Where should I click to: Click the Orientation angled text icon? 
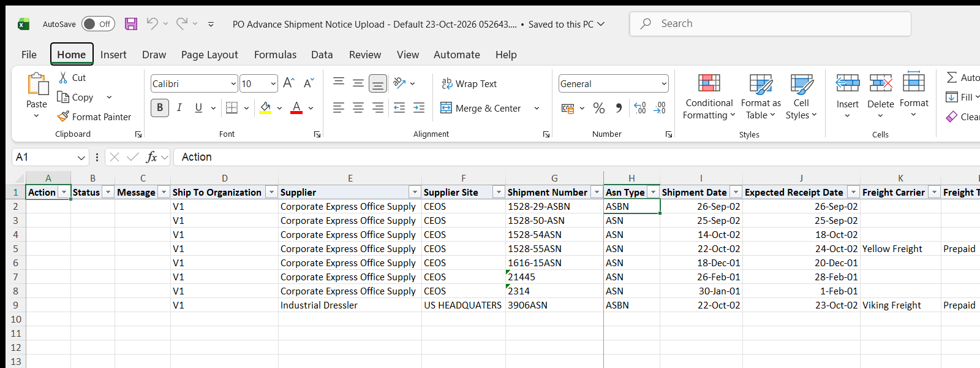tap(399, 83)
